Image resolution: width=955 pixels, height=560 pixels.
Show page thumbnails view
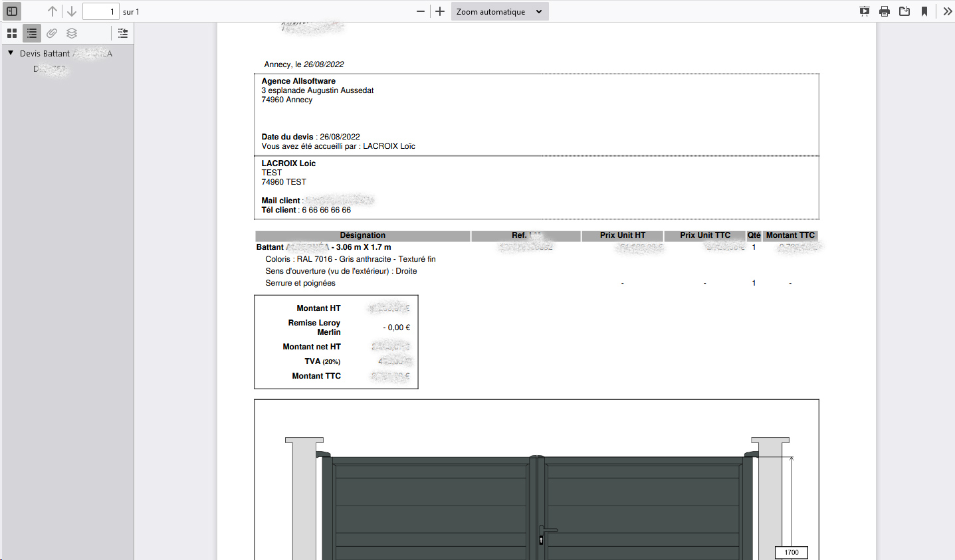point(12,33)
